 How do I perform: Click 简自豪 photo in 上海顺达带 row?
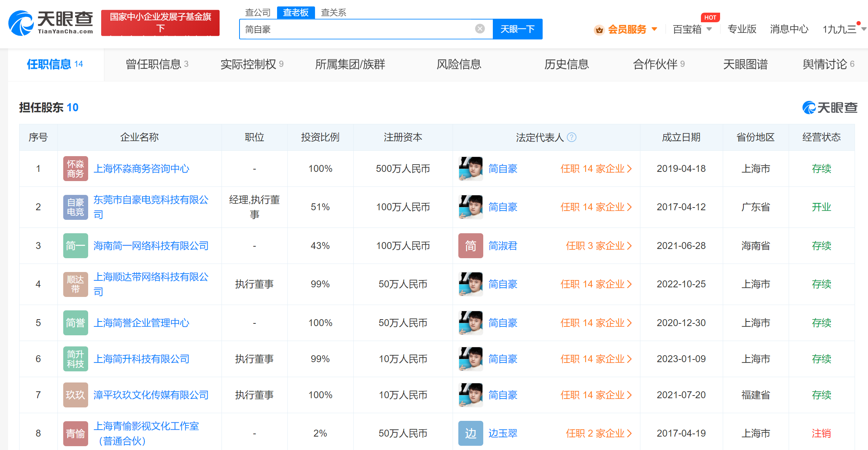click(471, 284)
